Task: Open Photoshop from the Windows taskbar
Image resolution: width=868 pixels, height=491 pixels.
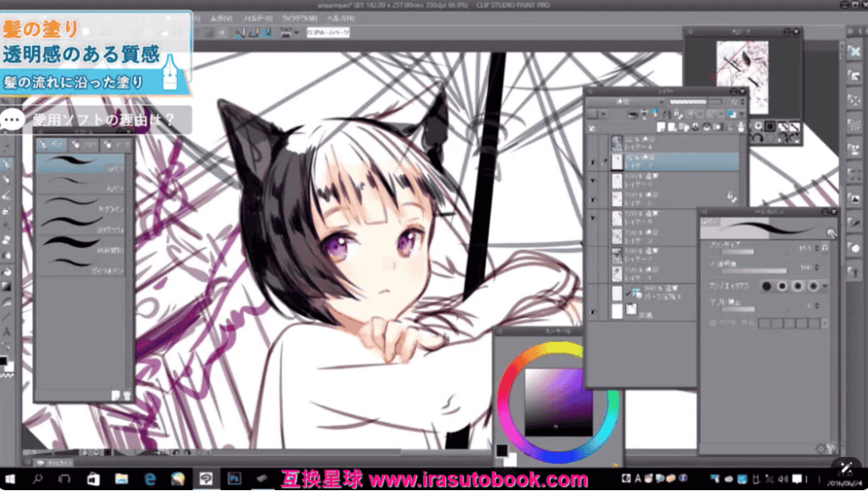Action: [x=233, y=479]
